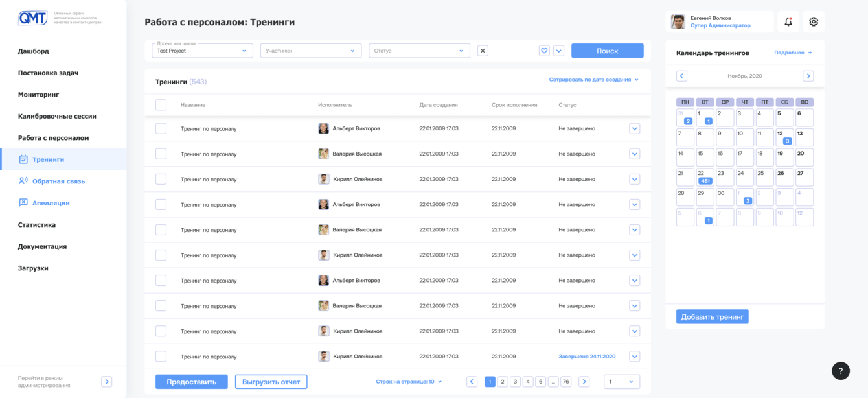This screenshot has height=398, width=868.
Task: Open Статистика menu item
Action: coord(37,225)
